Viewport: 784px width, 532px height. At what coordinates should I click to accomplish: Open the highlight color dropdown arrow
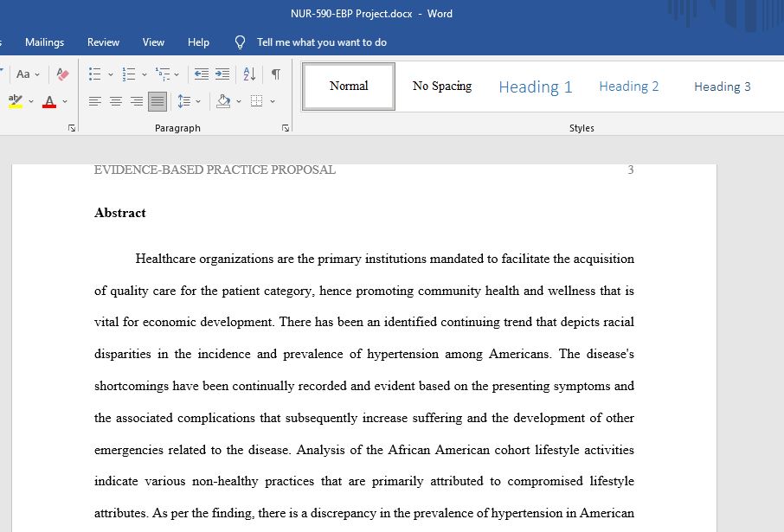coord(31,101)
